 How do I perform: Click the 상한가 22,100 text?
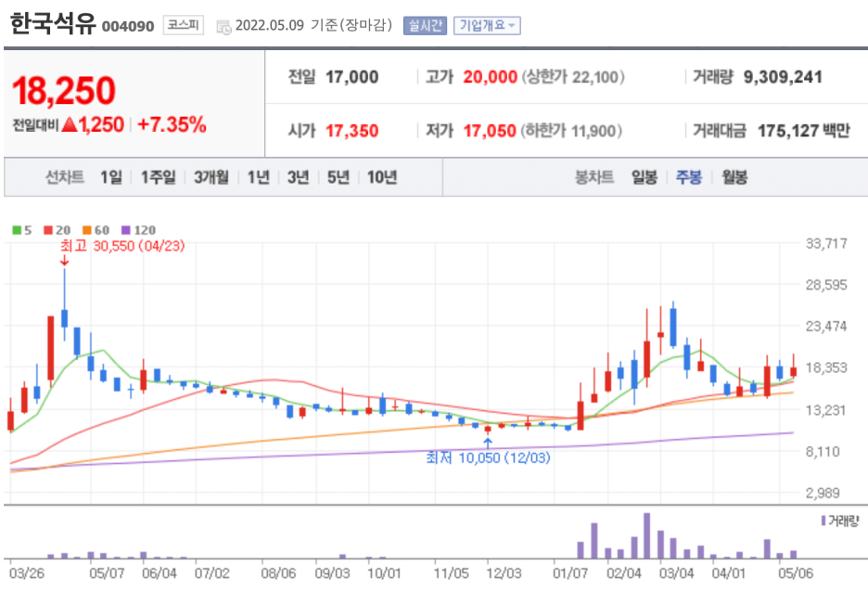pos(573,77)
